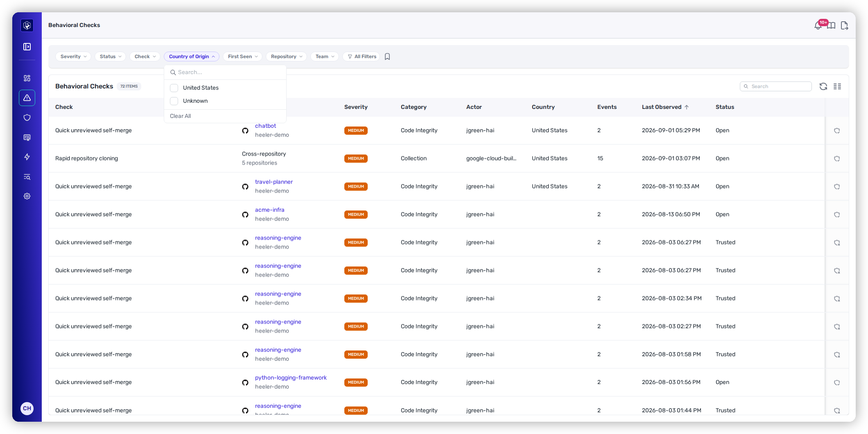Open the shield icon in sidebar
Image resolution: width=868 pixels, height=434 pixels.
pyautogui.click(x=27, y=118)
